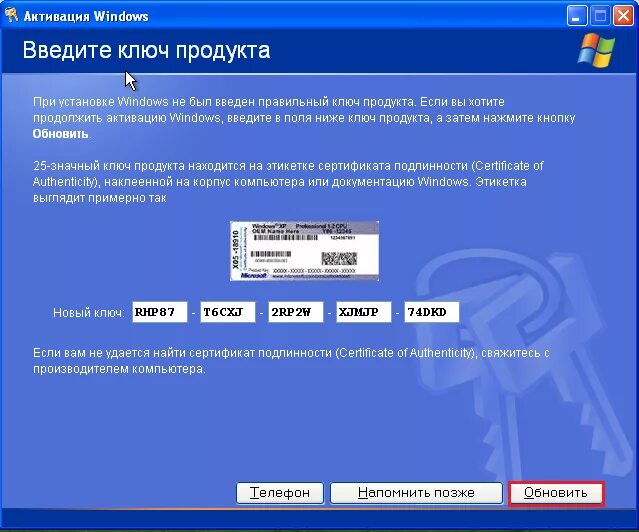Close the Активация Windows window
The width and height of the screenshot is (639, 532).
(624, 16)
